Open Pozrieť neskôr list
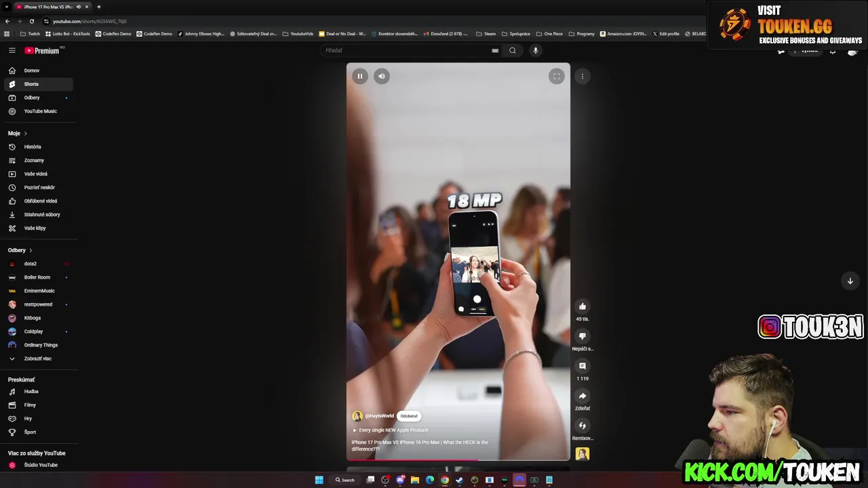This screenshot has height=488, width=868. pos(38,188)
